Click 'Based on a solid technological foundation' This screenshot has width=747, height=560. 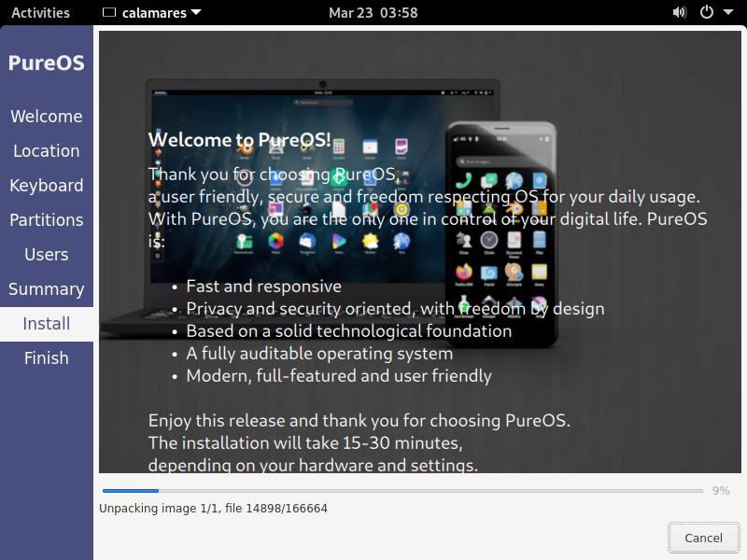coord(349,331)
